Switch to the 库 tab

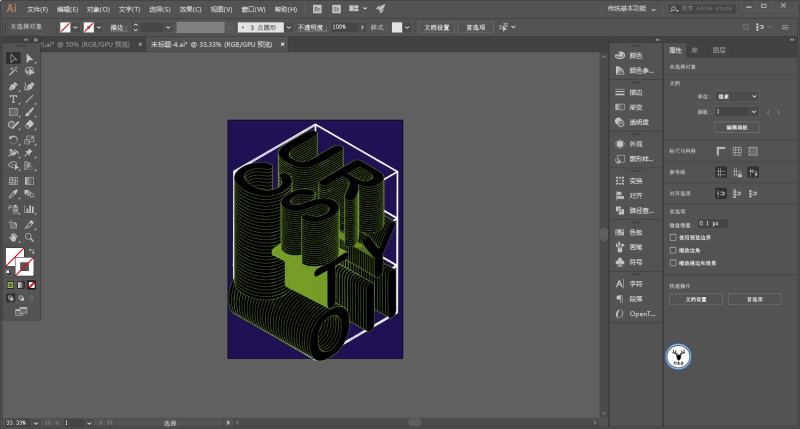click(x=694, y=50)
